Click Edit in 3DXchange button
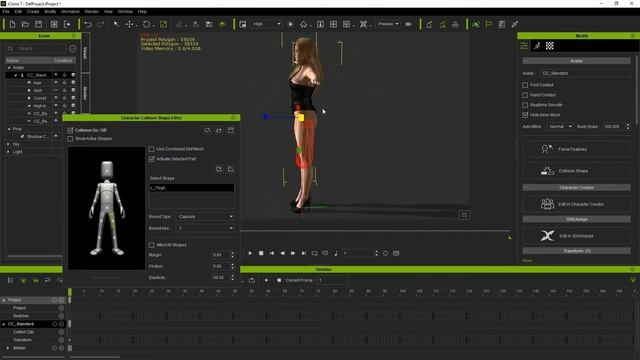 (576, 236)
